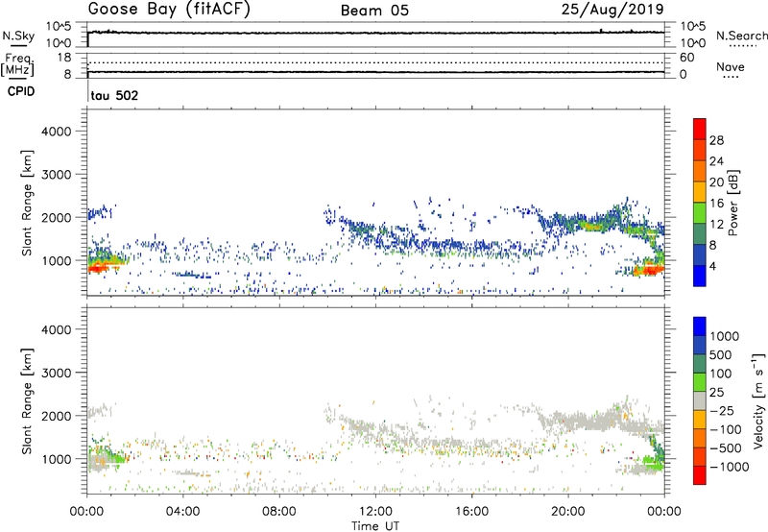Select the 'Beam 05' heading
Screen dimensions: 768x532
pos(374,11)
